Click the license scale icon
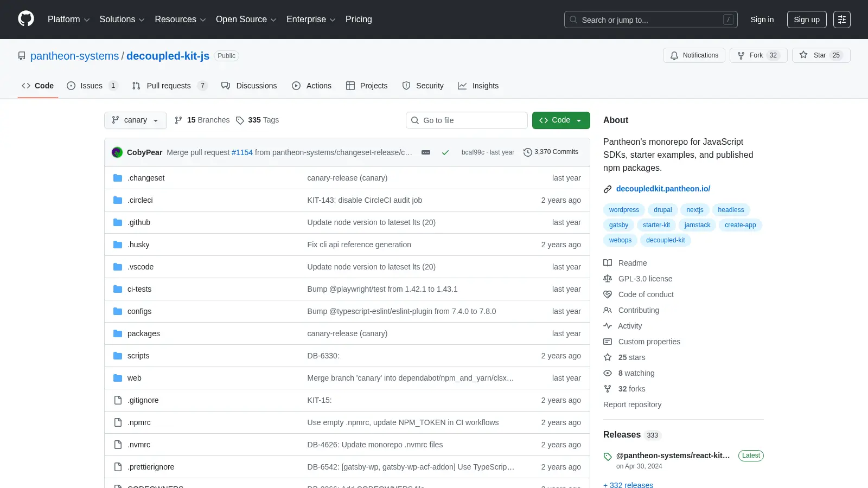Image resolution: width=868 pixels, height=488 pixels. tap(608, 279)
